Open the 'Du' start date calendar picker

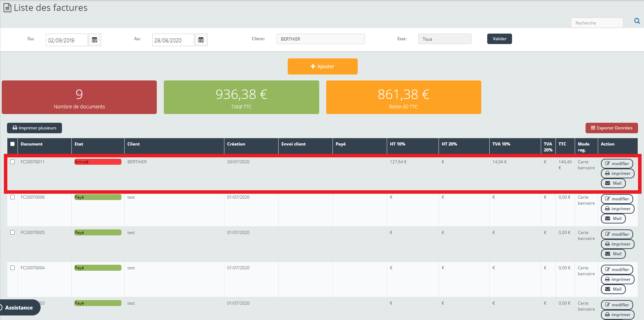point(94,40)
